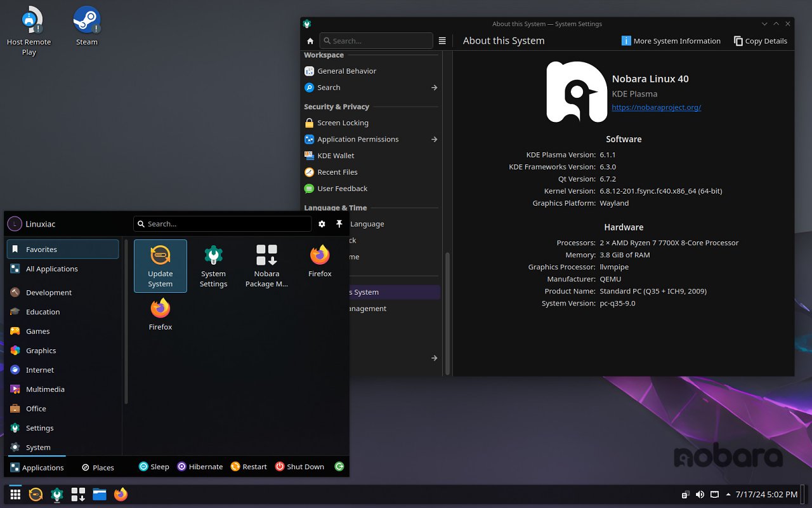Pin the application launcher open

tap(339, 224)
